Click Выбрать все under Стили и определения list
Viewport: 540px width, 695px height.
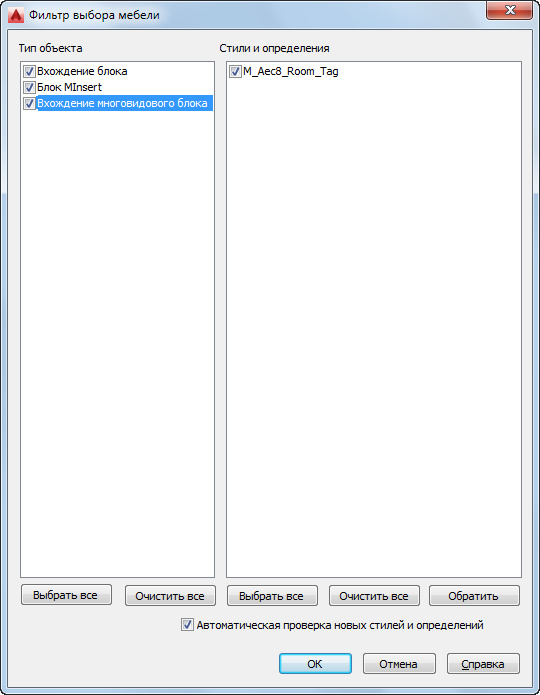click(x=272, y=596)
